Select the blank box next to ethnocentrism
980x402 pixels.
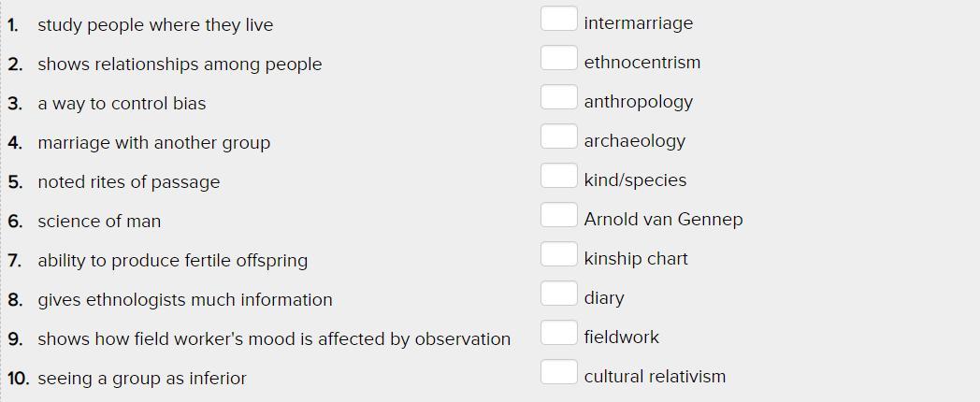[x=558, y=58]
